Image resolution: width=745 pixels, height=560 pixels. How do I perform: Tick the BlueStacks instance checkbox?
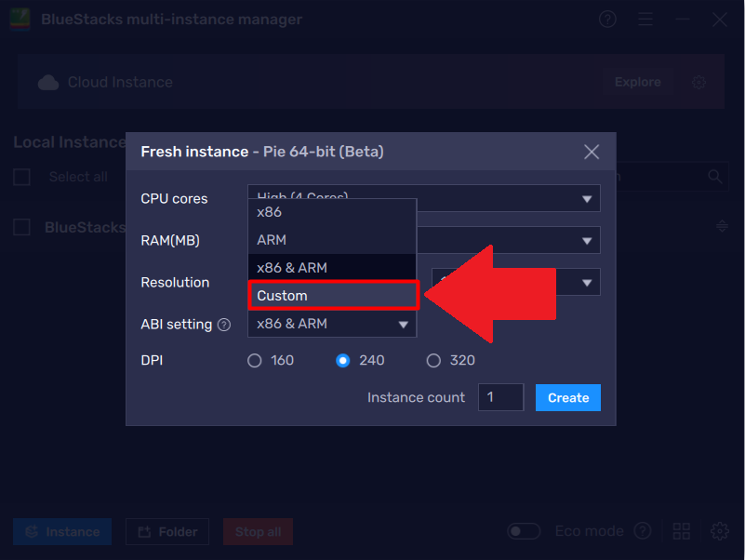click(x=21, y=227)
